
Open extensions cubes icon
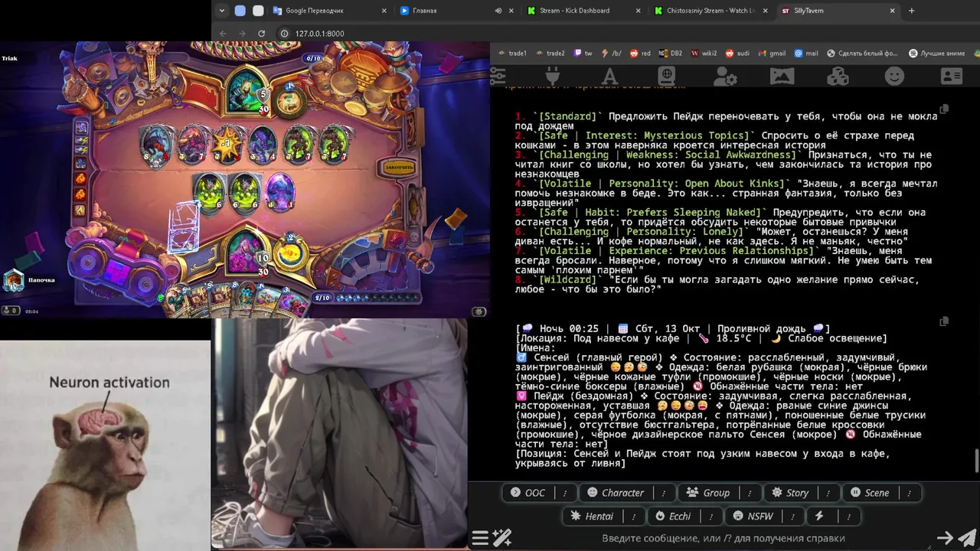pyautogui.click(x=838, y=76)
